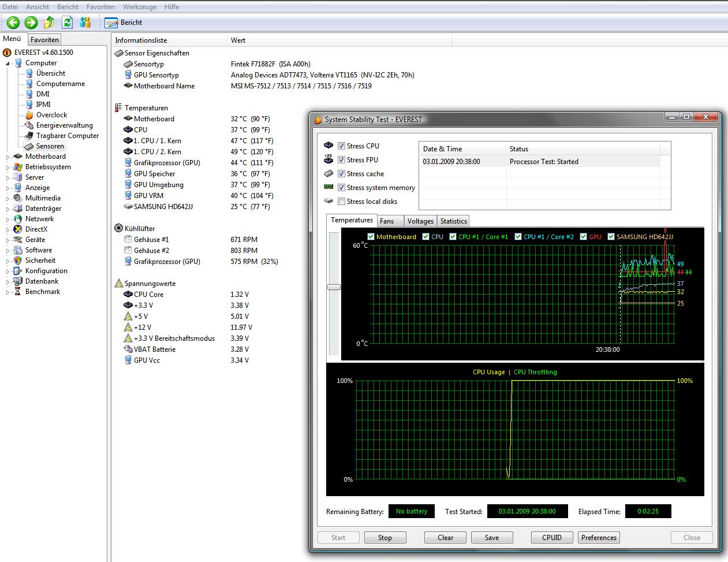This screenshot has width=728, height=562.
Task: Click the DirectX icon in tree
Action: click(x=18, y=229)
